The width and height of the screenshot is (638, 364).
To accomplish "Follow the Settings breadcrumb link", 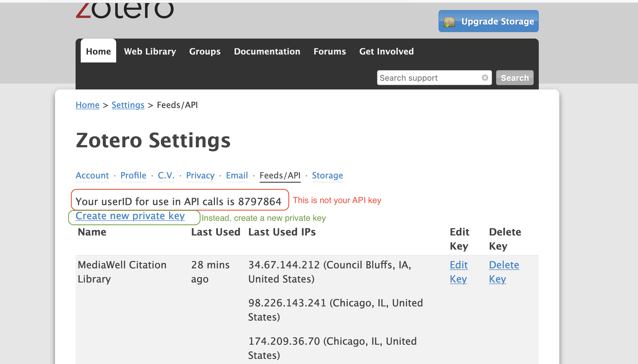I will tap(128, 105).
